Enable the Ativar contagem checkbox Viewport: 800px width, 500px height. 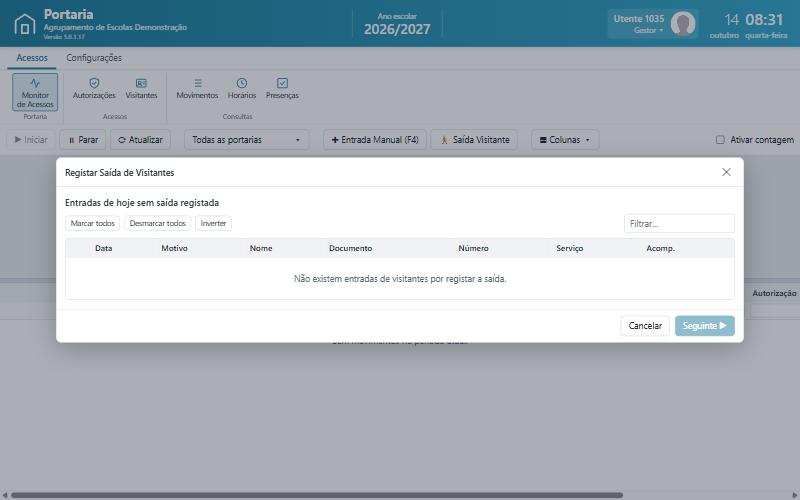[x=720, y=139]
